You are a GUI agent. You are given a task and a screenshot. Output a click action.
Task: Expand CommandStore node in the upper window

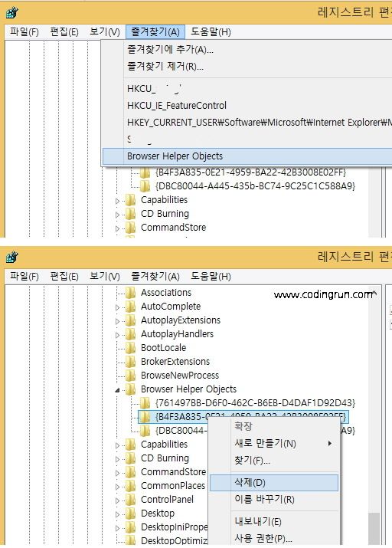118,228
